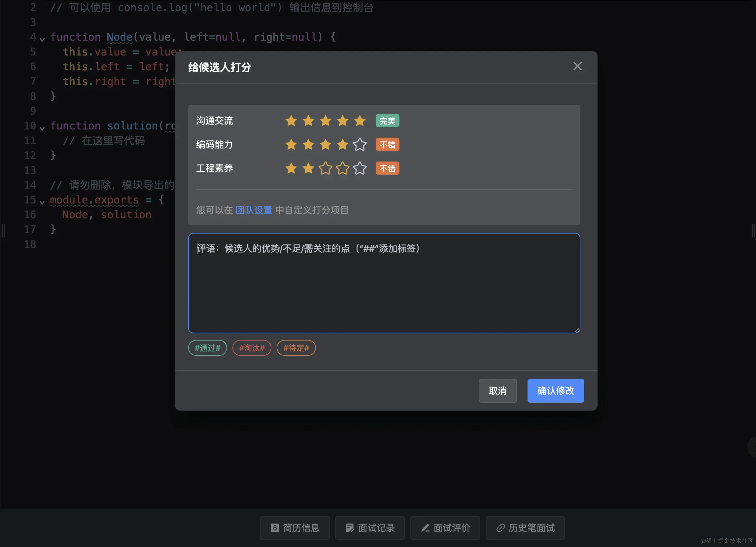756x547 pixels.
Task: Close the 给候选人打分 dialog
Action: pos(577,66)
